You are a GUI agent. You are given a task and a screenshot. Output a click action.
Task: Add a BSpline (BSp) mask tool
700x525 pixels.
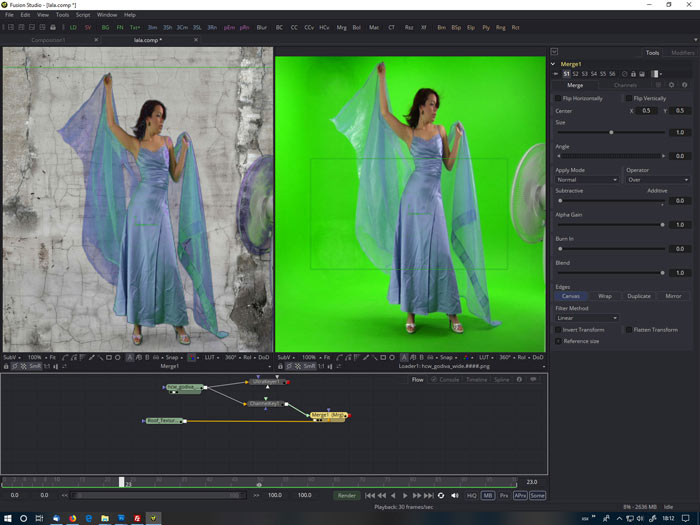456,27
